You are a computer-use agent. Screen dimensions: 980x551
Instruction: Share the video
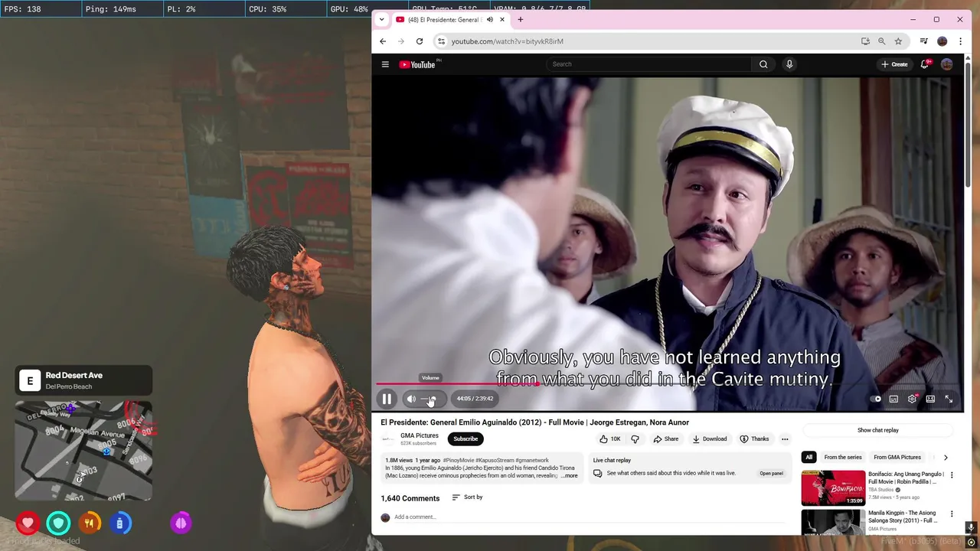pos(665,439)
